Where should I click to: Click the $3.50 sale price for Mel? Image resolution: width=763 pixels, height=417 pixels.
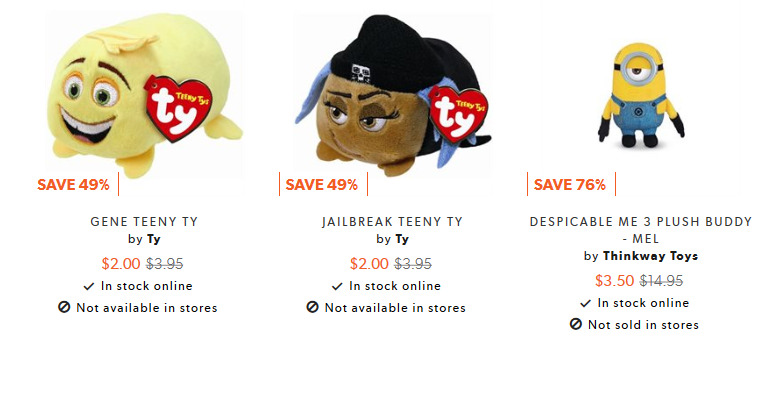(614, 281)
